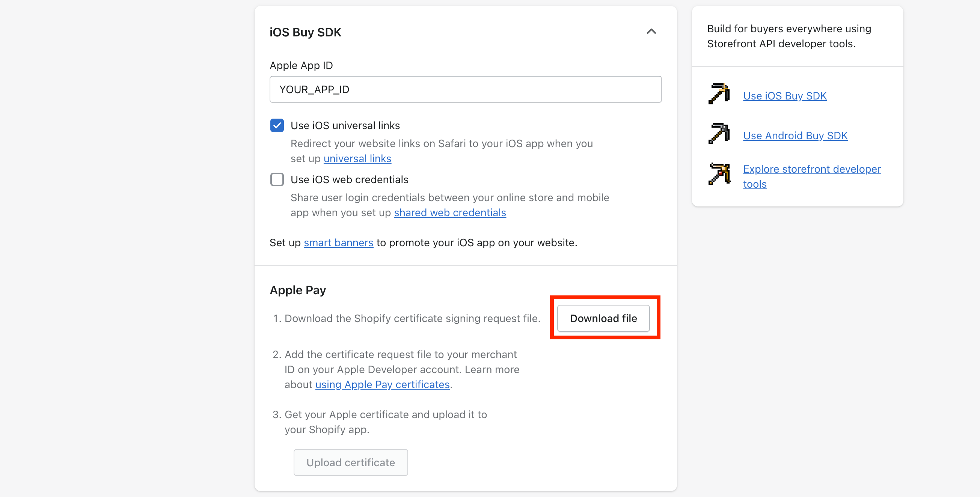Uncheck Use iOS universal links checkbox
The height and width of the screenshot is (497, 980).
tap(277, 125)
